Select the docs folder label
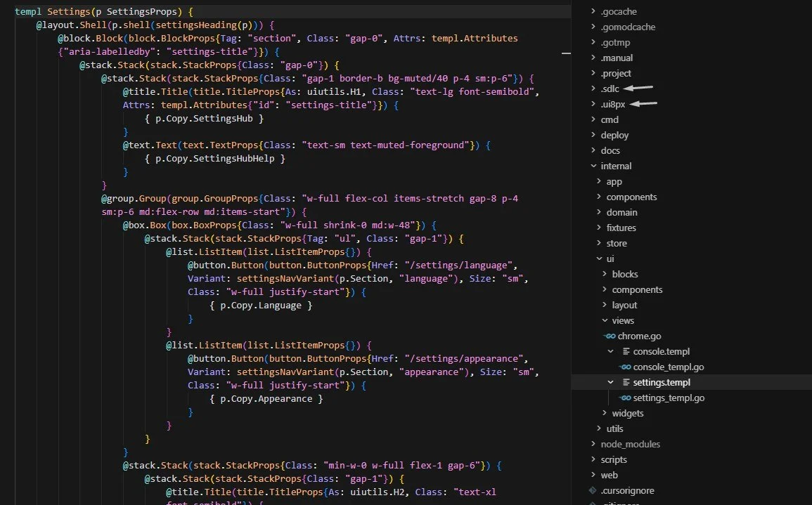Screen dimensions: 812x505 point(610,151)
